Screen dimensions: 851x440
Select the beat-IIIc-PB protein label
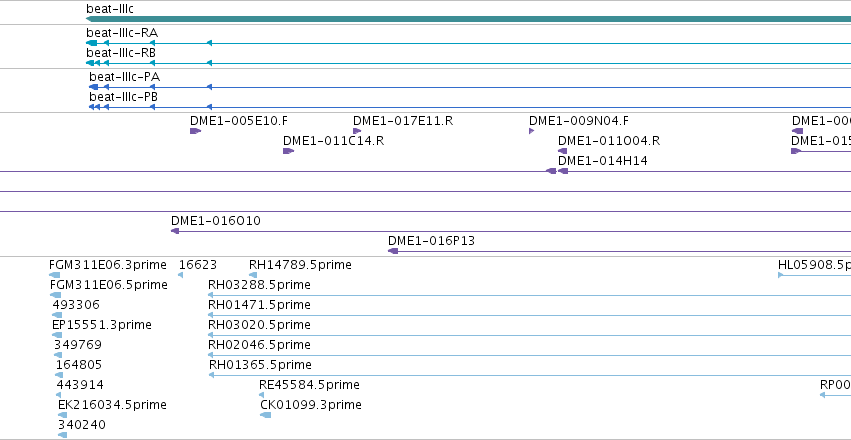[124, 97]
